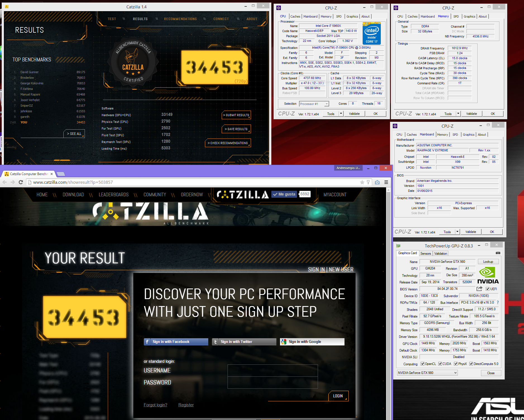Click the camera extension icon in Chrome
Screen dimensions: 524x420
[377, 182]
